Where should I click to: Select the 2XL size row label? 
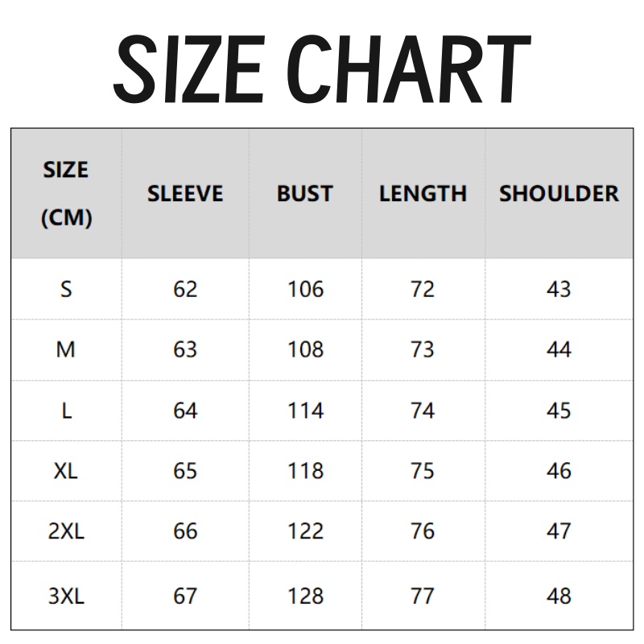66,531
